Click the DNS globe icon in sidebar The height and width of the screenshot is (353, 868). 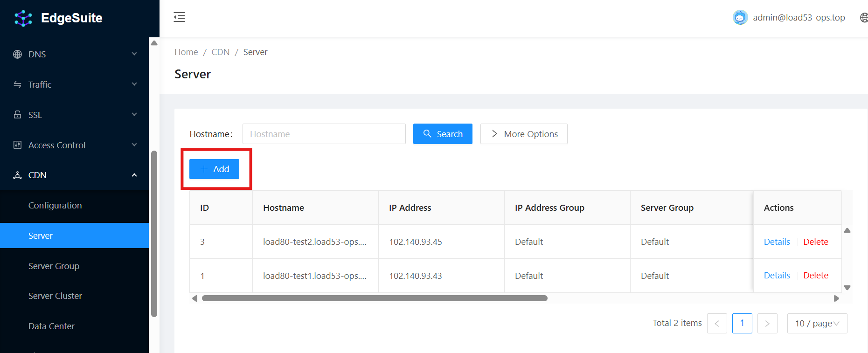pyautogui.click(x=18, y=54)
